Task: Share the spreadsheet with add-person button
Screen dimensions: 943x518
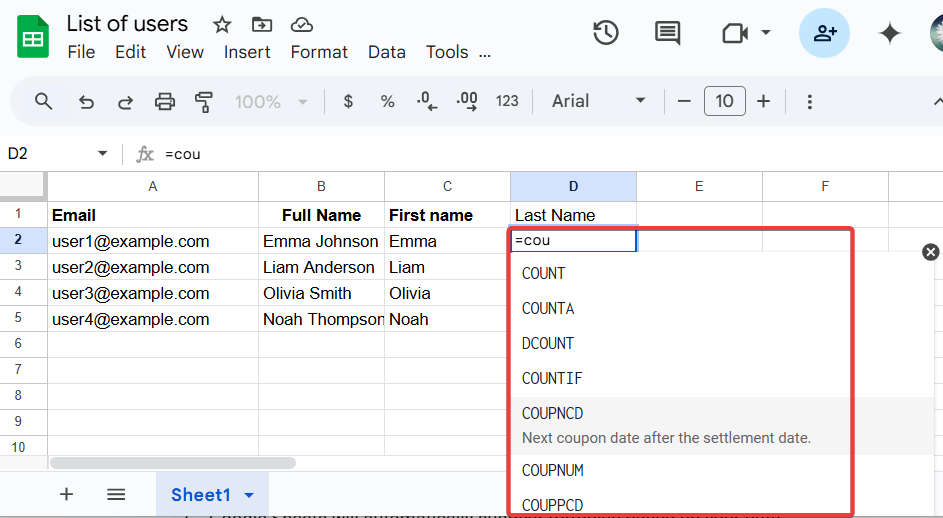Action: 824,33
